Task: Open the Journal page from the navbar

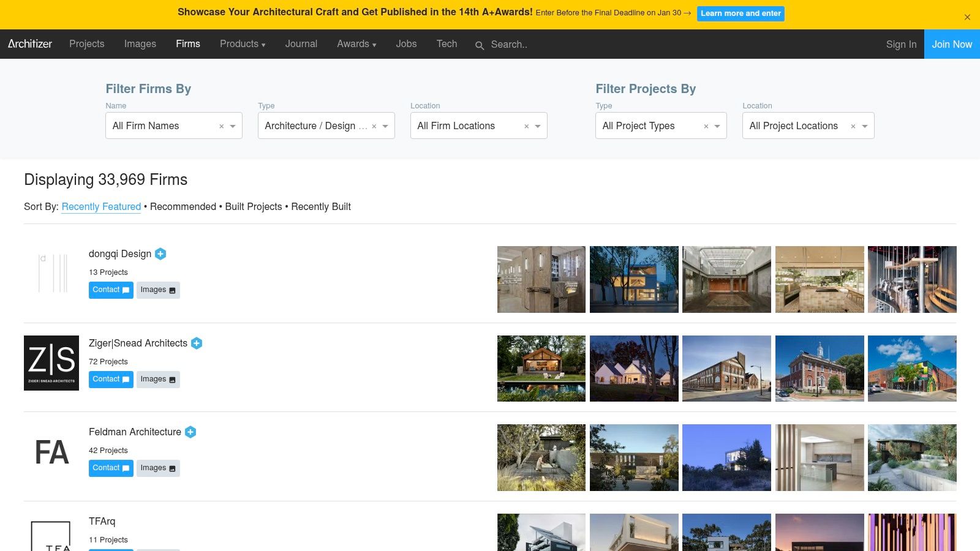Action: click(x=301, y=44)
